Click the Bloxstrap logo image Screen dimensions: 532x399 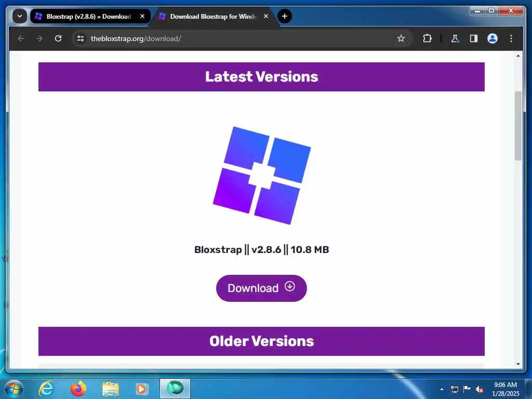click(x=262, y=176)
